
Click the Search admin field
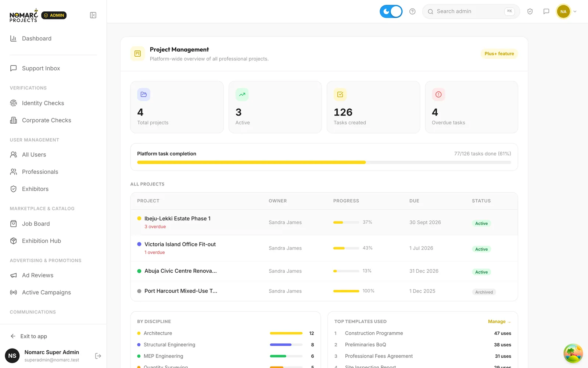click(471, 11)
